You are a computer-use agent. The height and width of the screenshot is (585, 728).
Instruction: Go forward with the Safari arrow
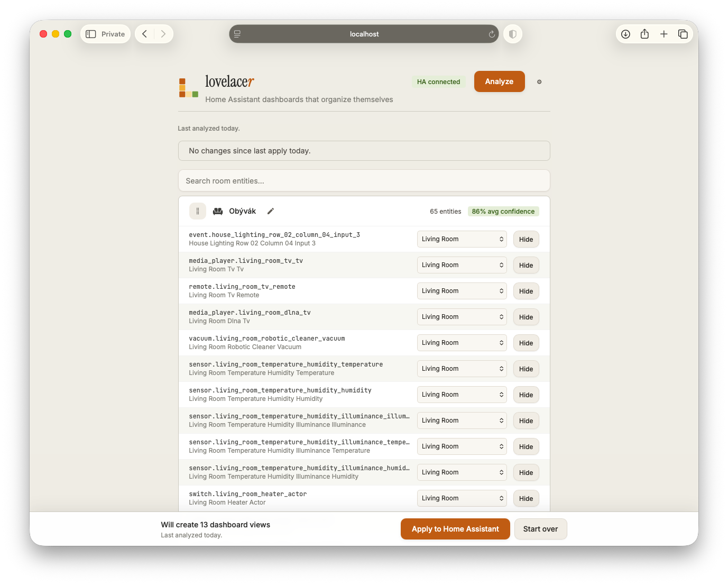[x=163, y=34]
